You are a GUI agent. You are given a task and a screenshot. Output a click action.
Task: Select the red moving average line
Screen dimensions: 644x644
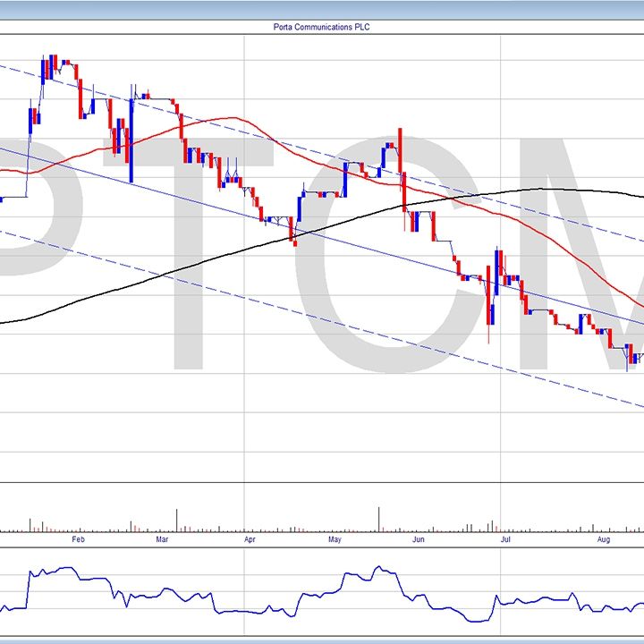coord(224,118)
